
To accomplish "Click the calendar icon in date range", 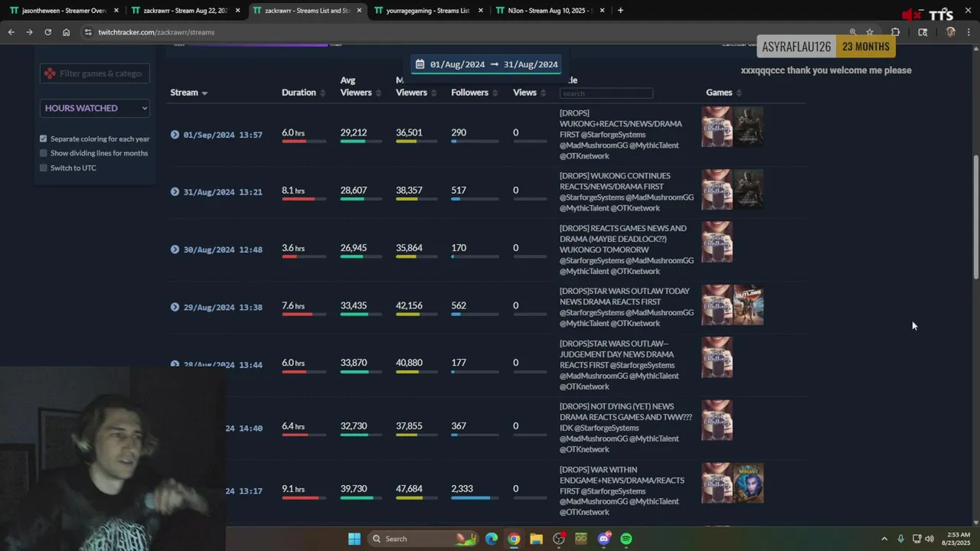I will point(420,64).
